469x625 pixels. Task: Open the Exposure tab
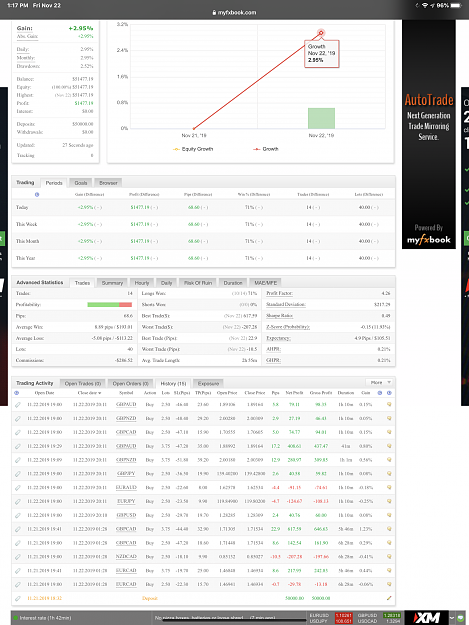[x=208, y=383]
